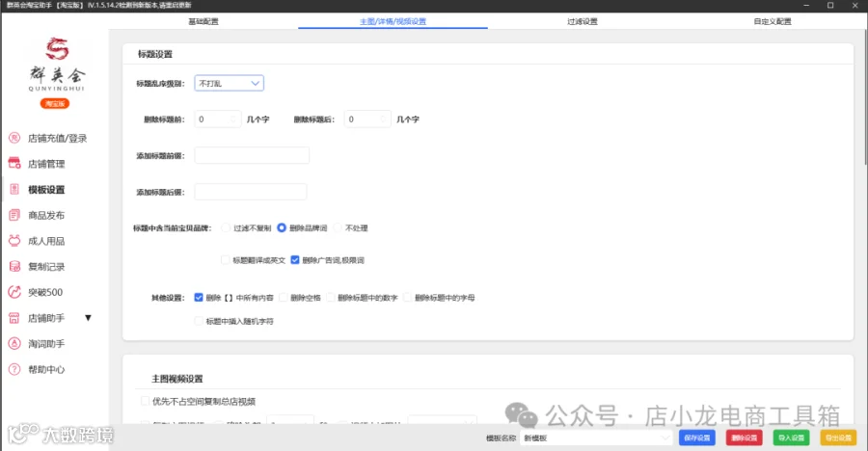868x451 pixels.
Task: Open 帮助中心 question-mark icon
Action: click(14, 369)
